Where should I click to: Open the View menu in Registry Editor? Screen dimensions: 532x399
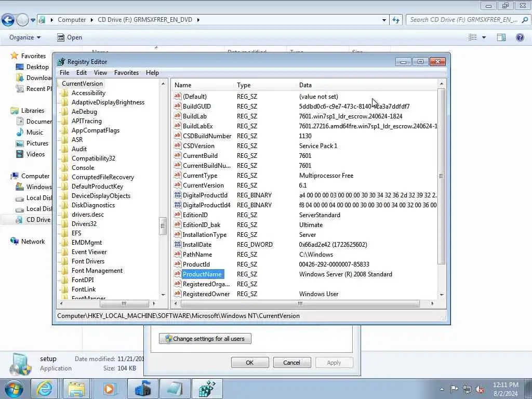click(x=100, y=73)
